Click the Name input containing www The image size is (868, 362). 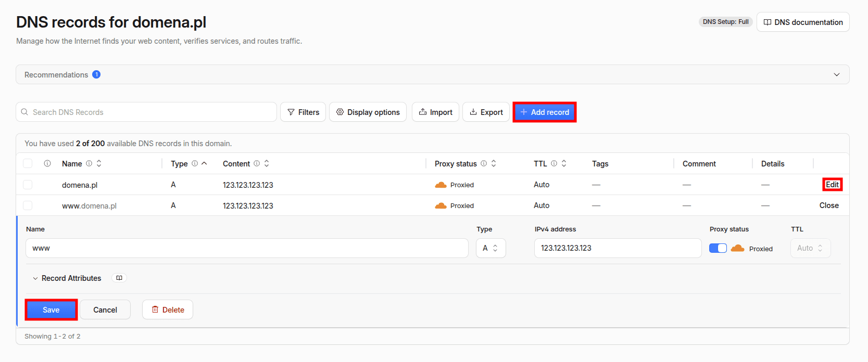point(247,248)
